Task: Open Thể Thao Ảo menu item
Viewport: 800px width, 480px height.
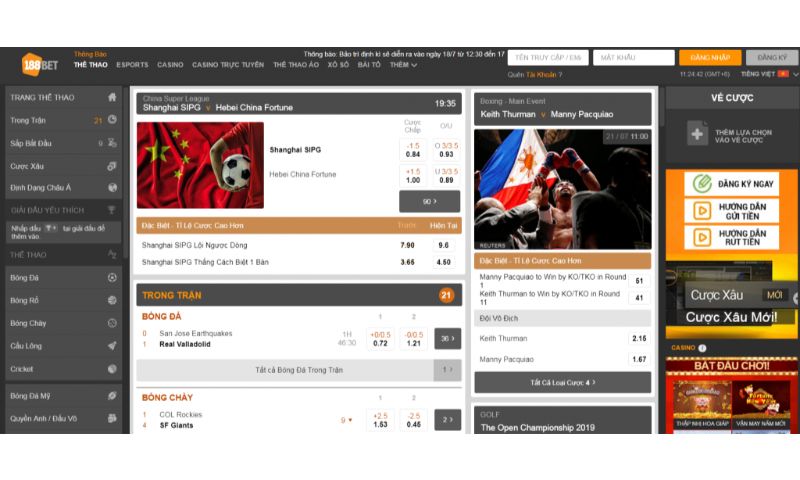Action: 296,65
